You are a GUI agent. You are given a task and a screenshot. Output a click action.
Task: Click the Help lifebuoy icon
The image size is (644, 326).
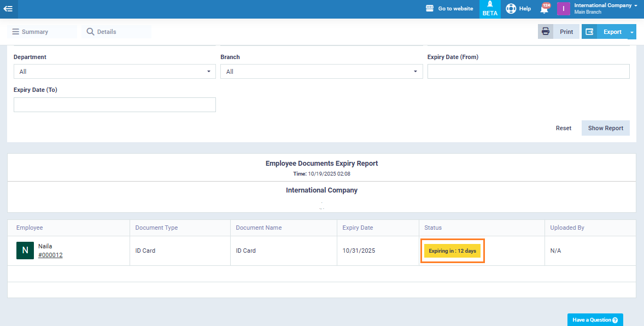coord(511,9)
